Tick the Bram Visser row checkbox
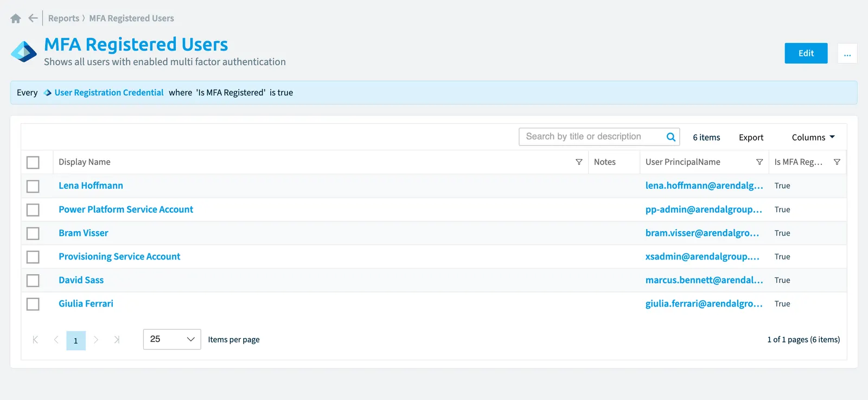Image resolution: width=868 pixels, height=400 pixels. [33, 233]
